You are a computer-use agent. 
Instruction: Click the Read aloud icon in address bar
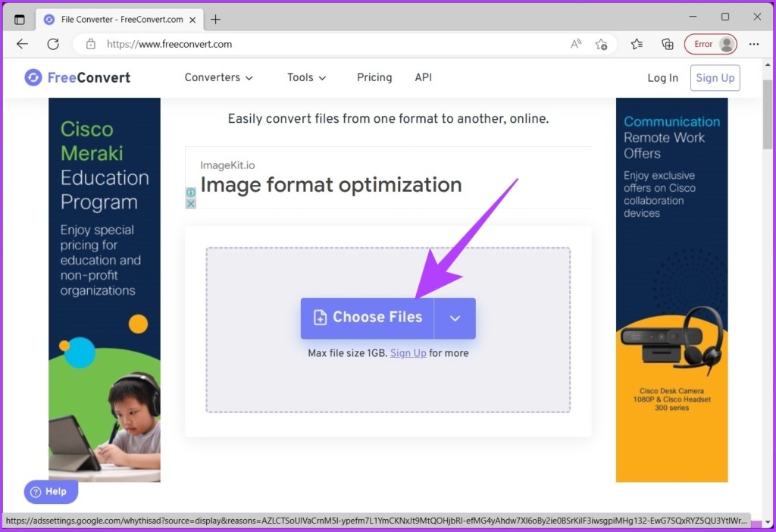(x=576, y=44)
